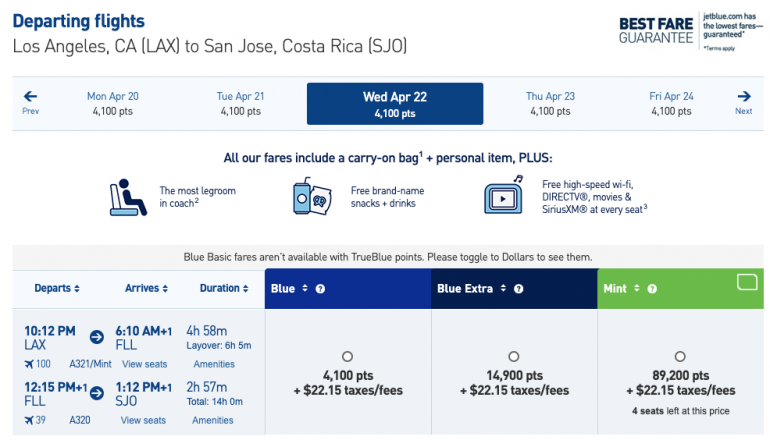Click the wi-fi entertainment screen icon
770x440 pixels.
(503, 196)
